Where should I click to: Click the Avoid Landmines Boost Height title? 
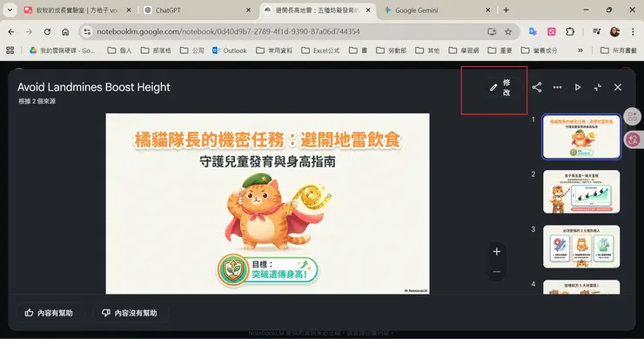[x=94, y=87]
